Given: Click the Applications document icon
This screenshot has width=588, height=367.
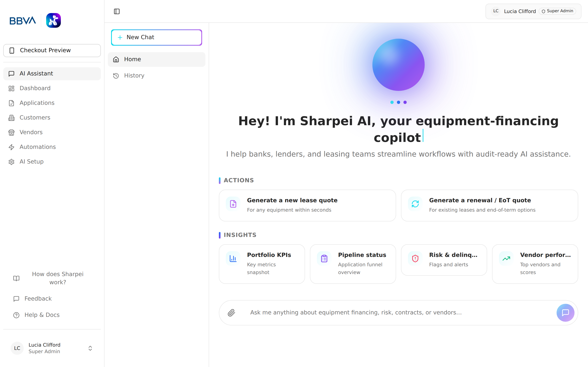Looking at the screenshot, I should pos(11,103).
